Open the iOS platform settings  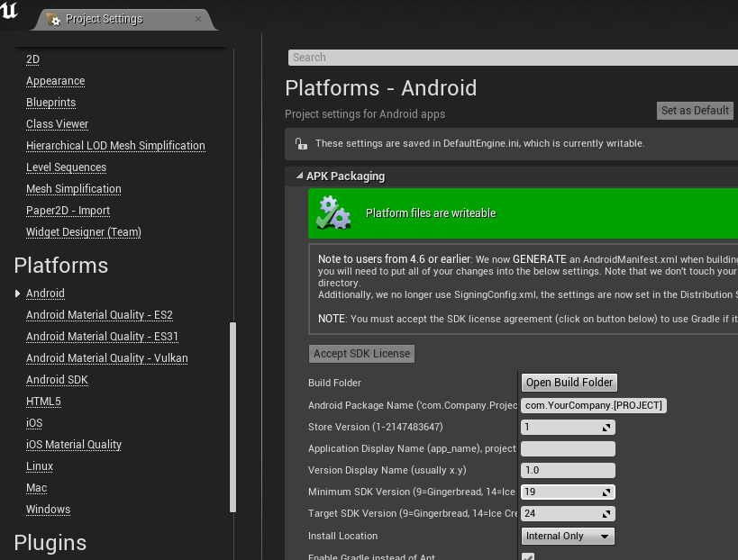[34, 423]
